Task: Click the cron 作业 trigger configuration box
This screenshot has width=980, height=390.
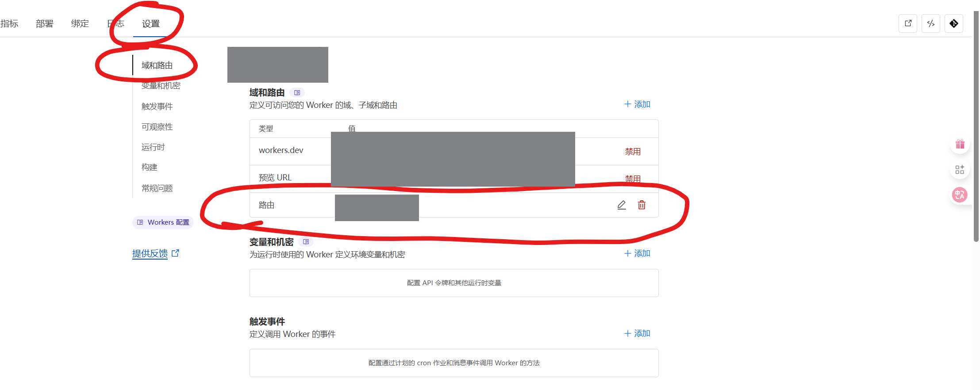Action: [x=454, y=363]
